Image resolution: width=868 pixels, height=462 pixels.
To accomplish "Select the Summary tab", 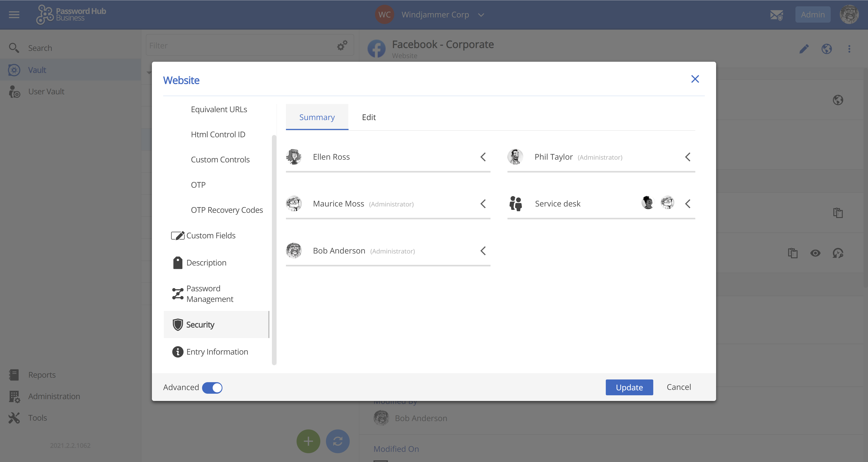I will pos(317,117).
